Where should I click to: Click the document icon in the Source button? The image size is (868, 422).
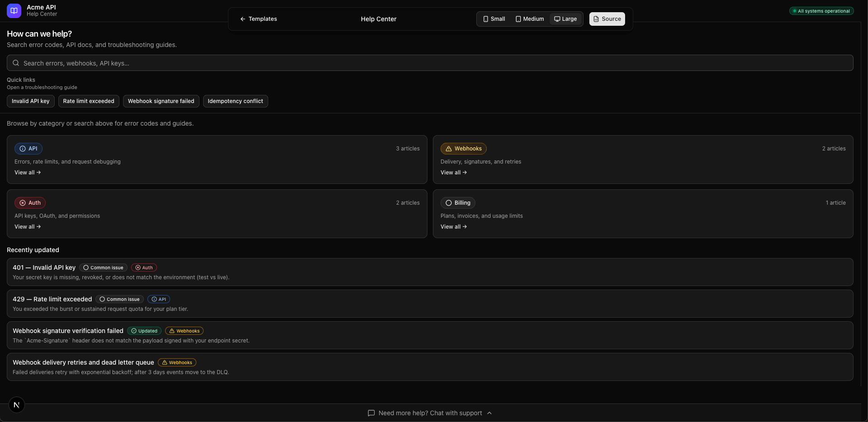tap(596, 19)
